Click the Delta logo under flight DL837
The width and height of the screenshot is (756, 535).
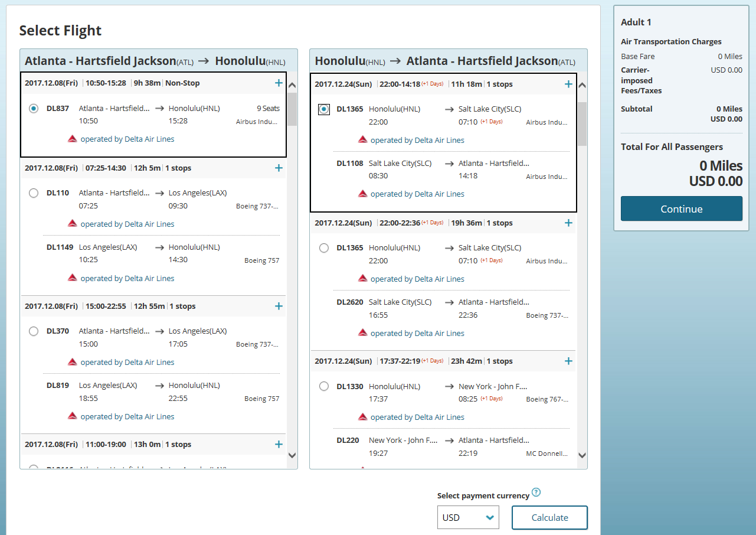coord(73,139)
